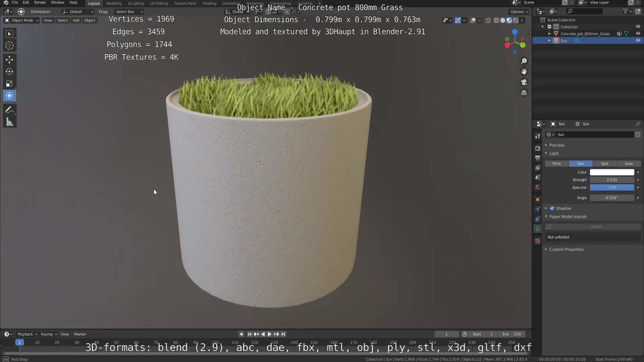Switch to the UV Editing workspace tab
The width and height of the screenshot is (644, 362).
tap(159, 3)
